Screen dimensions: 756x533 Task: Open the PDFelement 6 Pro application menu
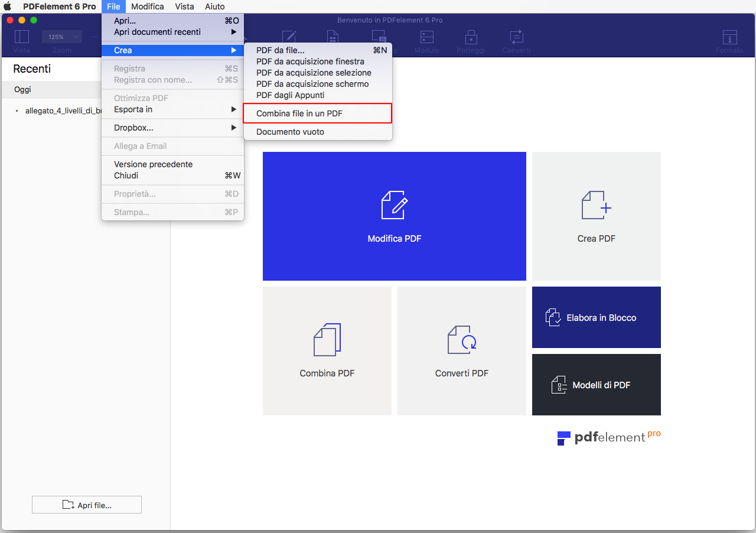(59, 6)
